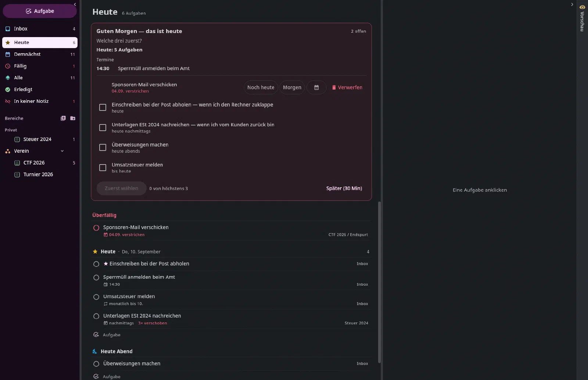Click the Heute Abend moon icon
Image resolution: width=588 pixels, height=380 pixels.
[x=95, y=351]
